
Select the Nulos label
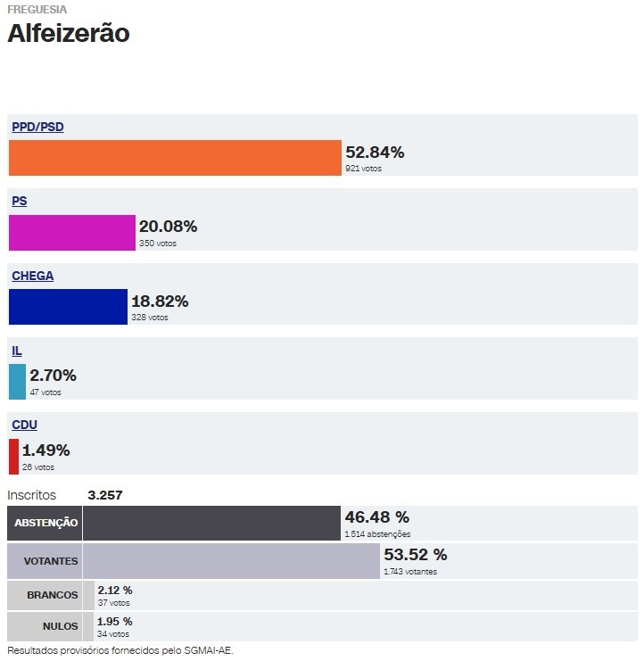(61, 626)
